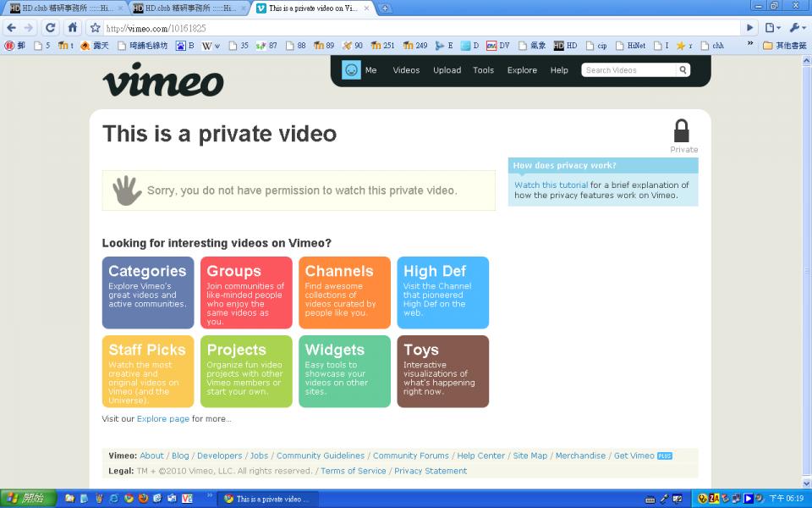Screen dimensions: 812x508
Task: Click the browser back arrow
Action: (x=11, y=28)
